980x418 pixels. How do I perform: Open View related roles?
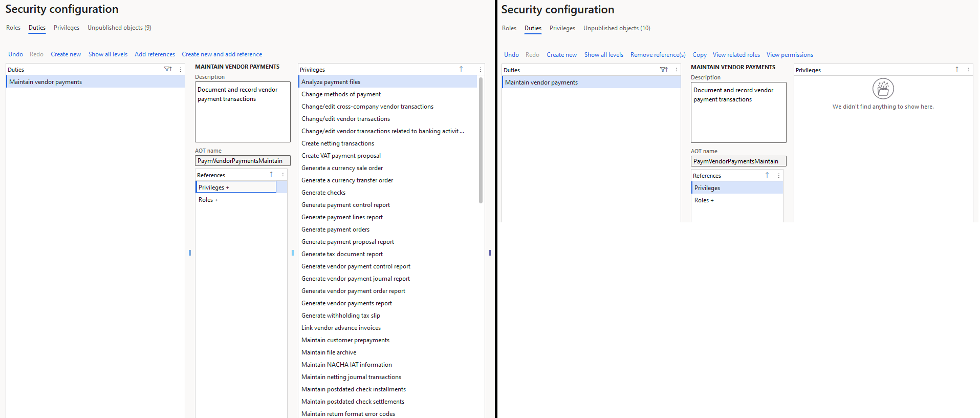click(736, 55)
